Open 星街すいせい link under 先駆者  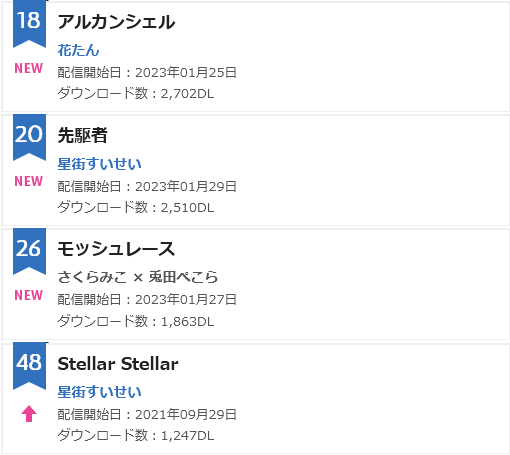pyautogui.click(x=99, y=164)
